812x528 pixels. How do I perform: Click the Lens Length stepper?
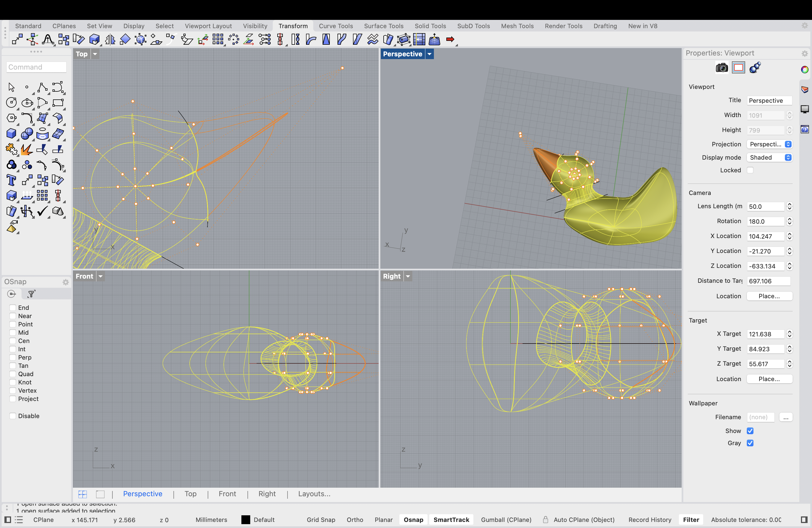(x=789, y=206)
